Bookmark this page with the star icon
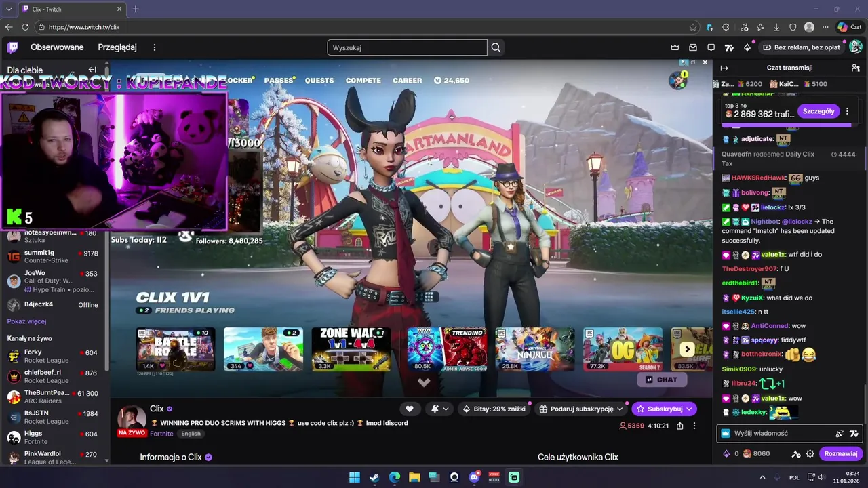 point(692,27)
